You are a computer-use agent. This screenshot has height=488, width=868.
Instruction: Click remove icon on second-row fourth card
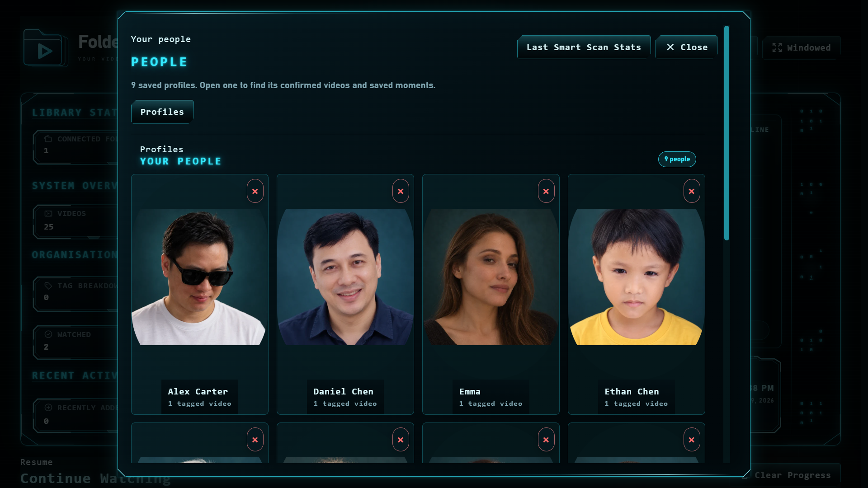[x=692, y=440]
